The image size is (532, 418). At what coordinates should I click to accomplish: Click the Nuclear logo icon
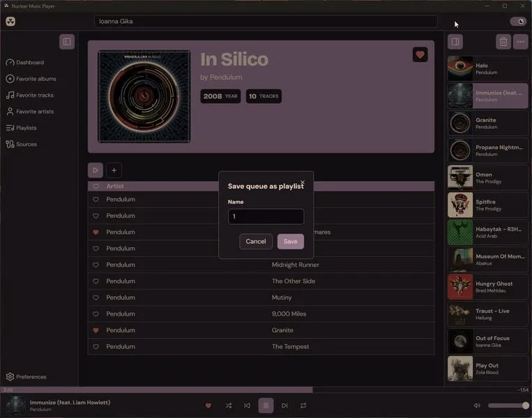coord(10,22)
